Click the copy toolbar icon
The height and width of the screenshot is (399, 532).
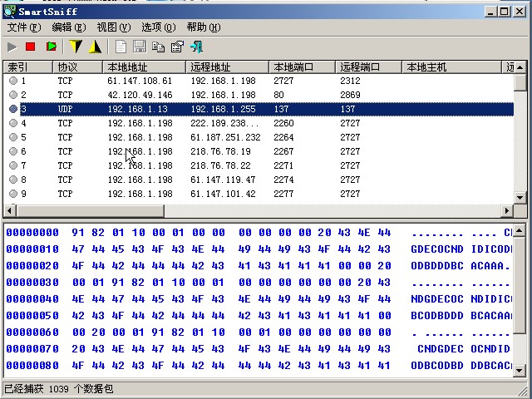(x=158, y=47)
